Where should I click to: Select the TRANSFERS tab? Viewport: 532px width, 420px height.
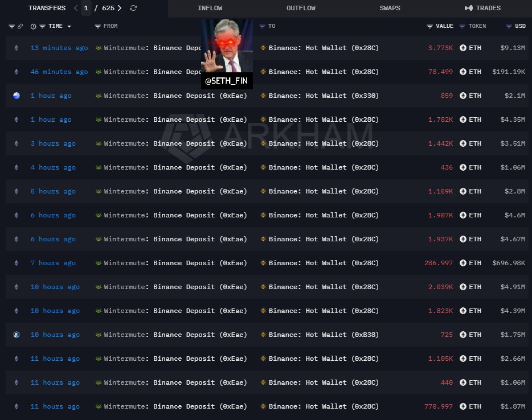point(47,8)
